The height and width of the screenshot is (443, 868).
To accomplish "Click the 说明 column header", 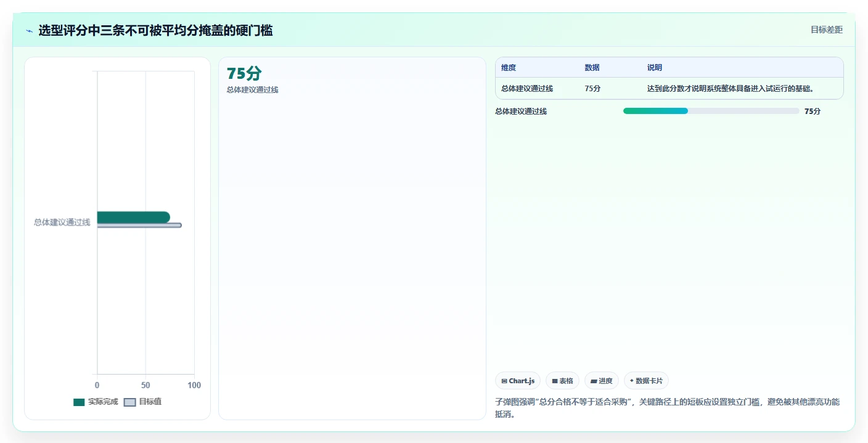I will [x=655, y=68].
